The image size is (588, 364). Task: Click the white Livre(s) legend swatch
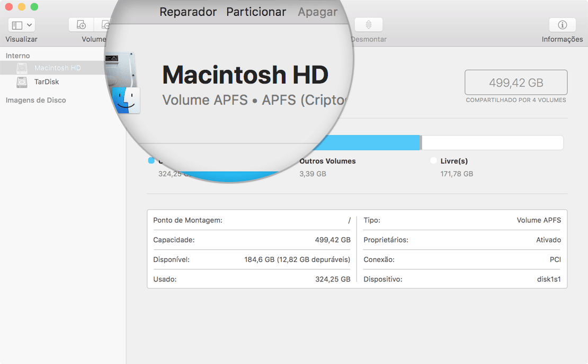tap(433, 161)
